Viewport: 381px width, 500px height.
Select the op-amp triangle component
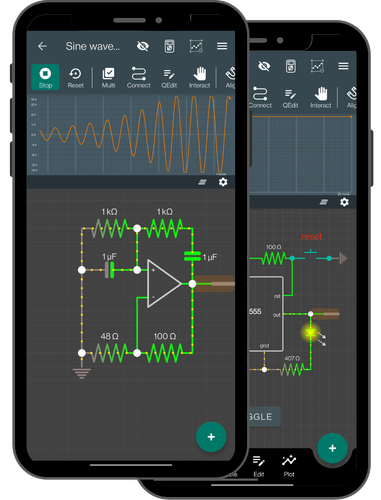coord(163,283)
